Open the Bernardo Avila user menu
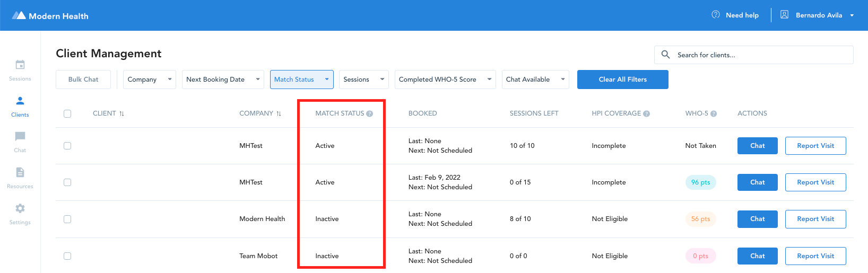868x273 pixels. click(818, 15)
